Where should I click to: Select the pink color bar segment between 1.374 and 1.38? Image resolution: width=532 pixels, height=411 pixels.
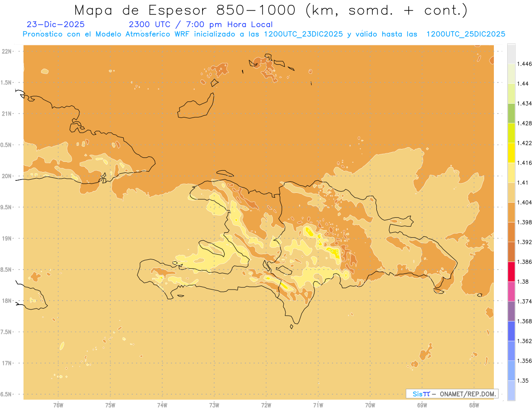[511, 291]
